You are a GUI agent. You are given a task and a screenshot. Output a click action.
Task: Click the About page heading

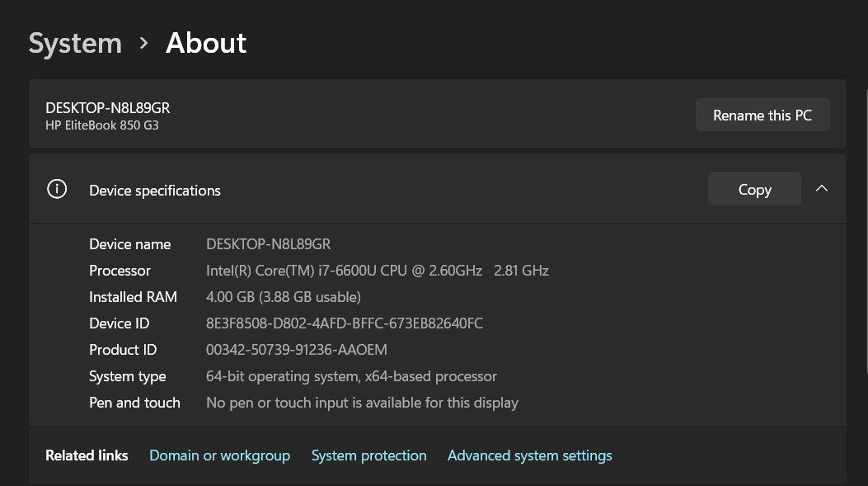[206, 43]
